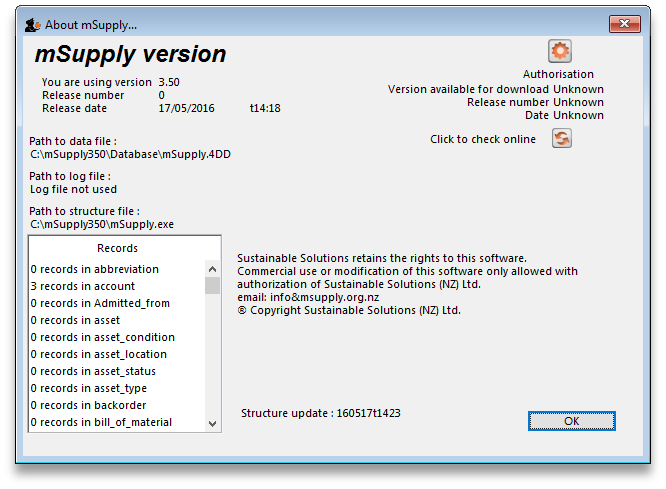Viewport: 666px width, 489px height.
Task: Click the Authorisation gear icon
Action: point(559,51)
